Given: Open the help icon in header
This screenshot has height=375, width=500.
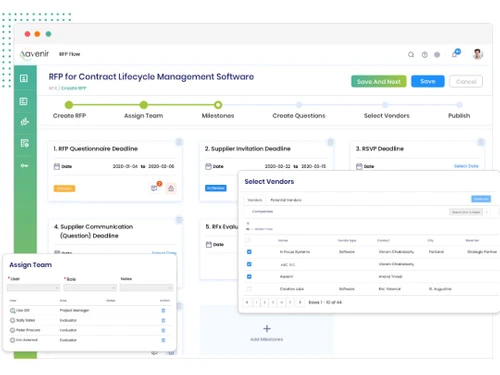Looking at the screenshot, I should click(424, 55).
